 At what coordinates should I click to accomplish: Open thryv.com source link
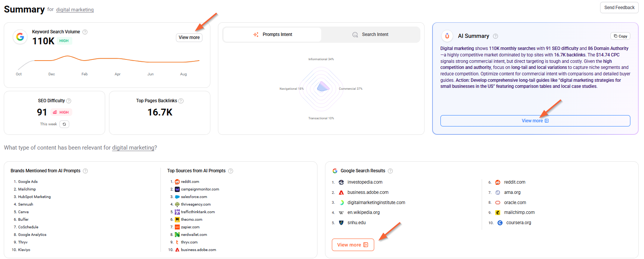(x=189, y=242)
